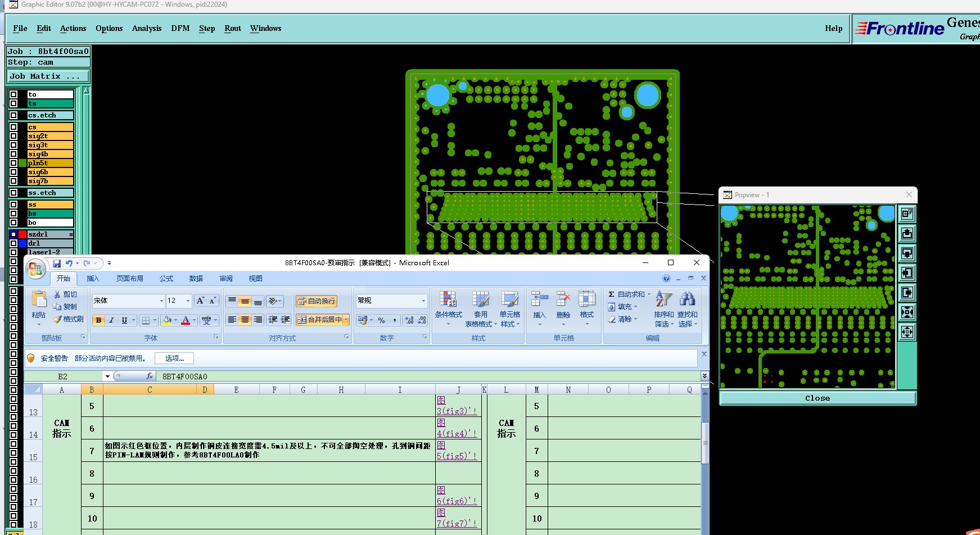
Task: Open the 图5(fig5)'! hyperlink
Action: (457, 451)
